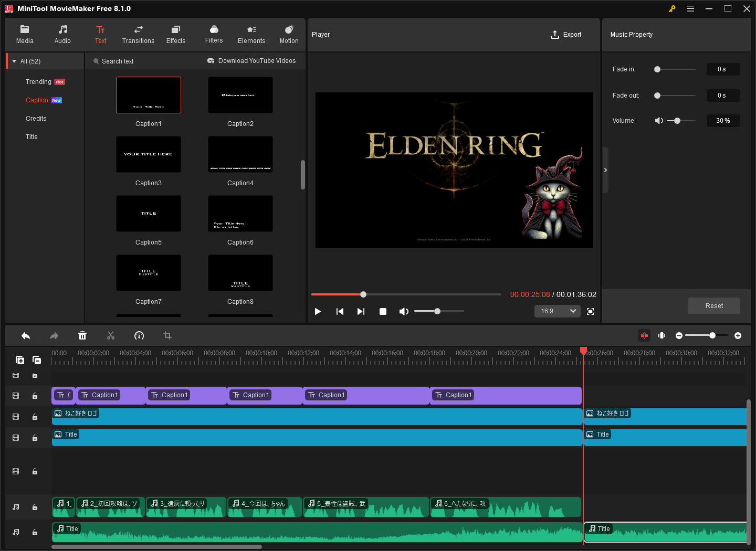Click the remove track icon
The width and height of the screenshot is (756, 551).
click(x=37, y=360)
